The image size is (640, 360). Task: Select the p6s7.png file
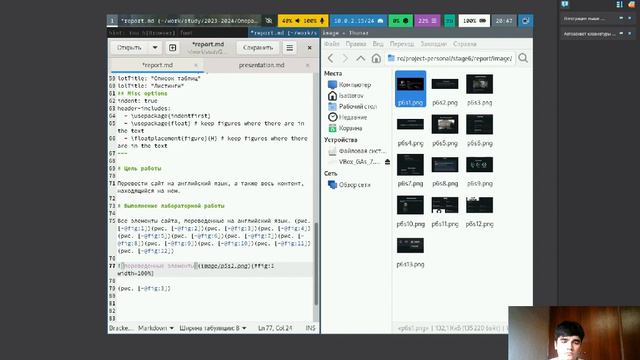click(x=410, y=171)
